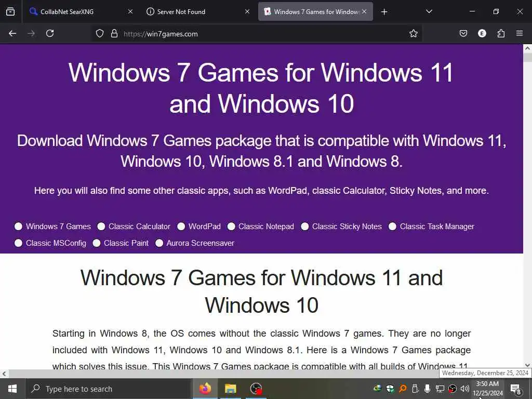View site security lock info
Viewport: 532px width, 399px height.
(x=114, y=34)
